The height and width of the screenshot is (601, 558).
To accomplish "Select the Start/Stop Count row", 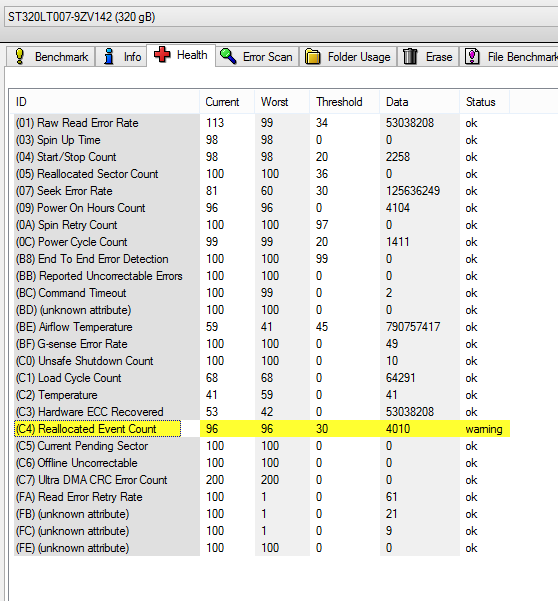I will tap(262, 157).
